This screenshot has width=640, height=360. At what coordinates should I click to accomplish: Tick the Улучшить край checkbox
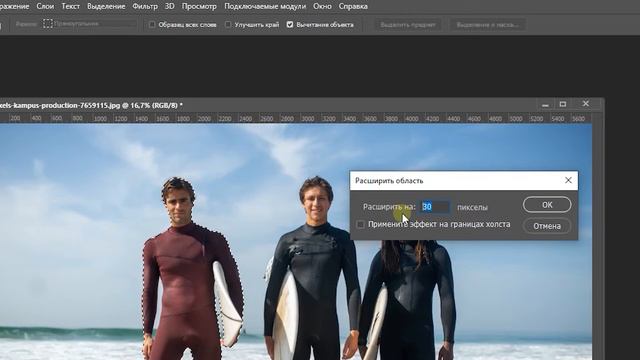click(x=228, y=24)
